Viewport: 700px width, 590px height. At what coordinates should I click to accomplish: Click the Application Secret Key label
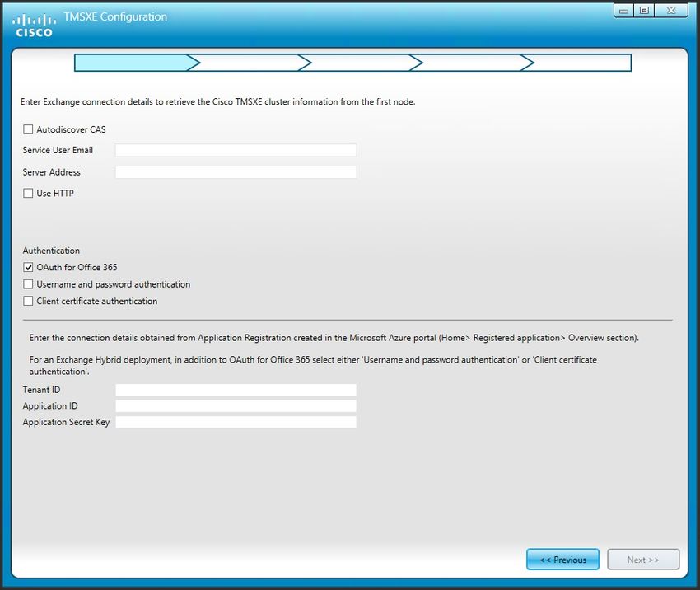66,422
